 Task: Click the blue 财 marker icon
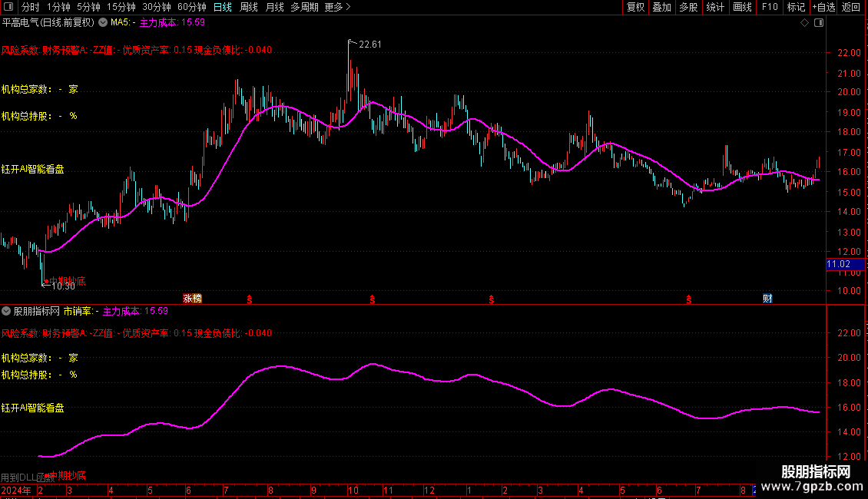point(767,298)
